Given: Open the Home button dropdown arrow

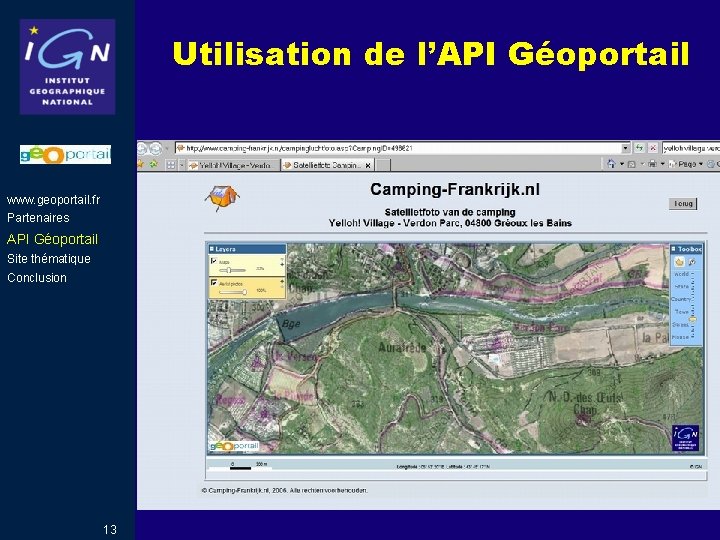Looking at the screenshot, I should [x=622, y=164].
